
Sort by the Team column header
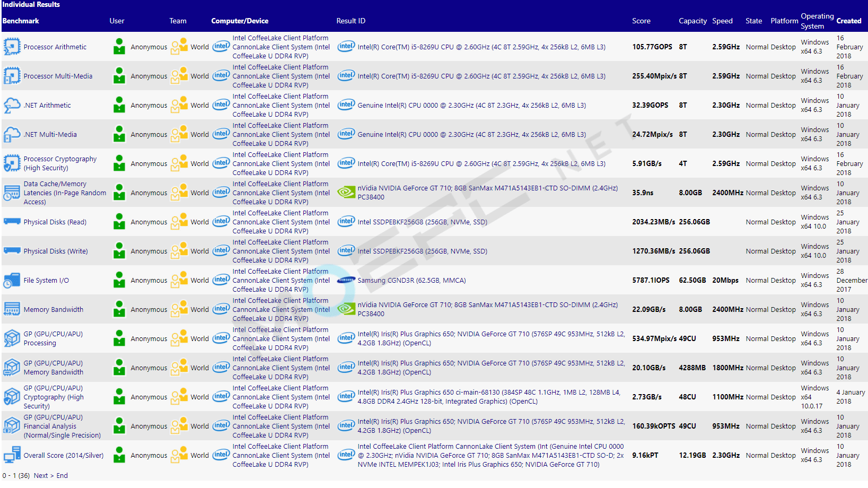click(x=178, y=21)
